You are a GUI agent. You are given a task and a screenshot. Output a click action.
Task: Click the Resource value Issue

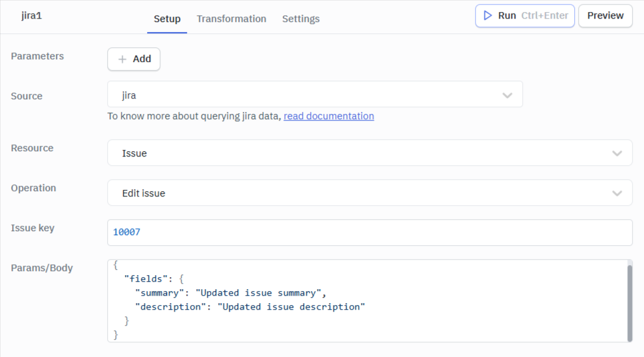(134, 153)
